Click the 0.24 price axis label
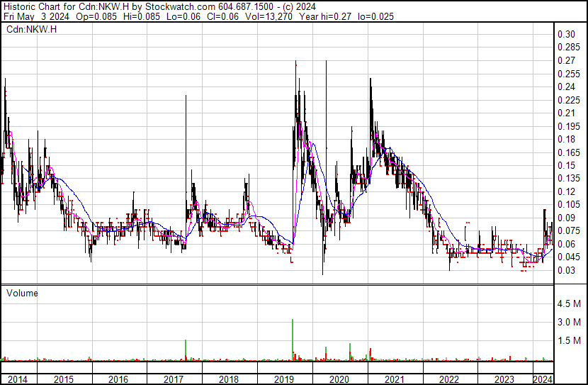 [x=566, y=87]
